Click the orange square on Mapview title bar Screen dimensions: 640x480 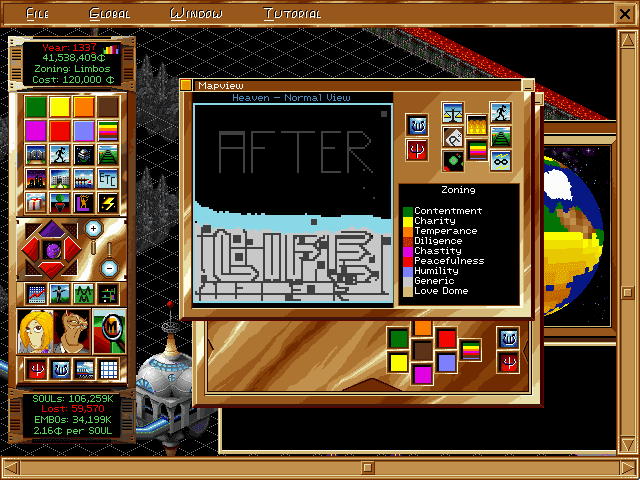coord(186,85)
